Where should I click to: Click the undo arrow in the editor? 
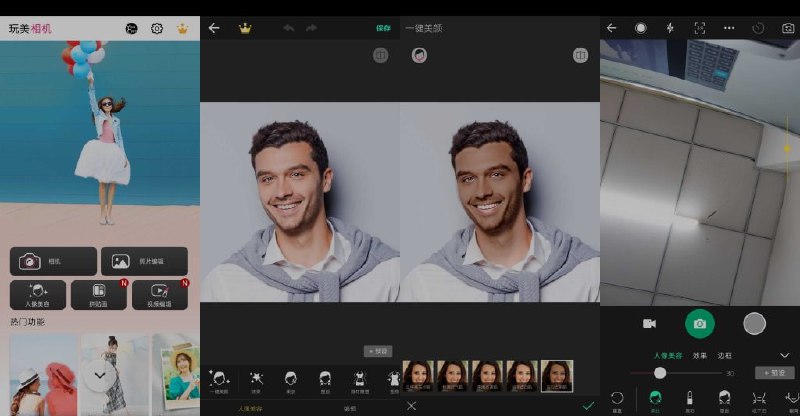pyautogui.click(x=288, y=28)
